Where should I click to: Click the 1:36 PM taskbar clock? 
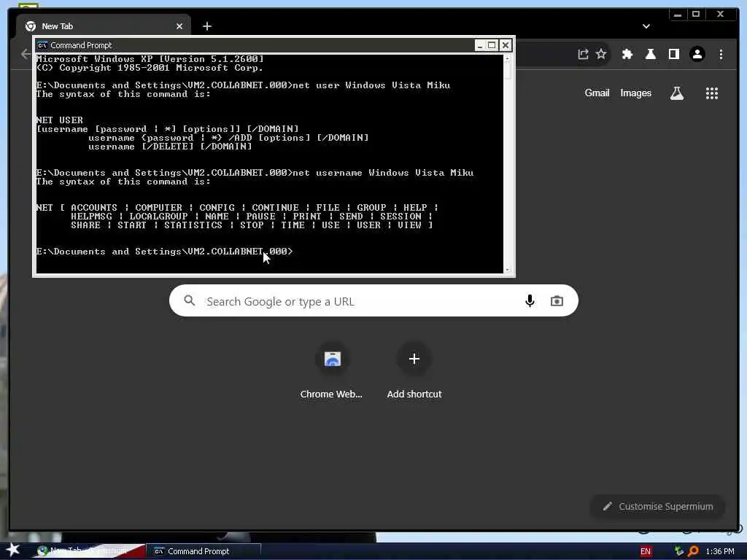[x=720, y=551]
